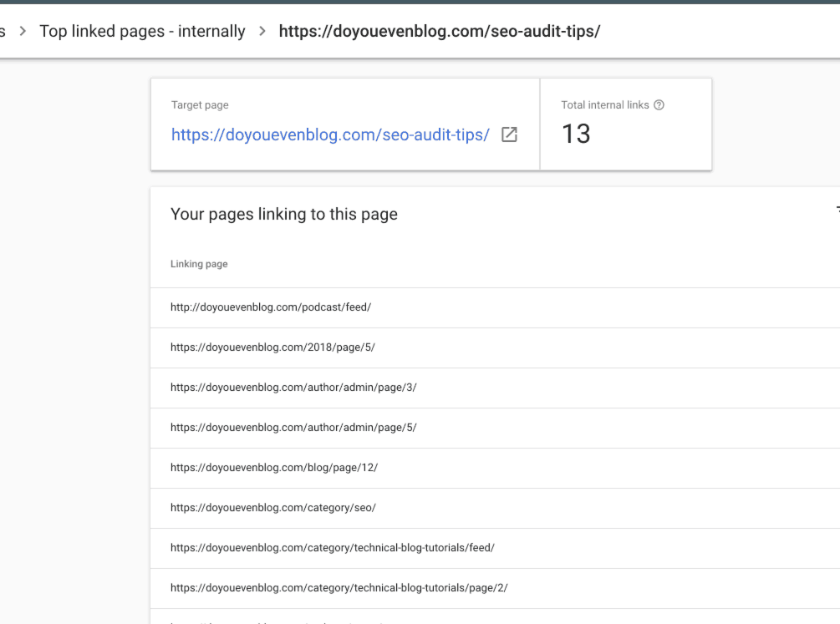Open the seo-audit-tips target page link
The image size is (840, 624).
(x=330, y=134)
